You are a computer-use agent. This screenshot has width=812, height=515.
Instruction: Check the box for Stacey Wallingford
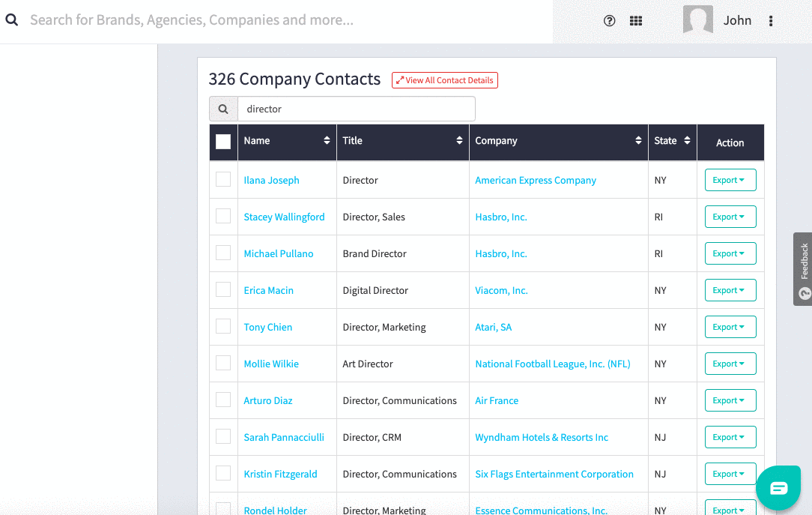[x=223, y=216]
